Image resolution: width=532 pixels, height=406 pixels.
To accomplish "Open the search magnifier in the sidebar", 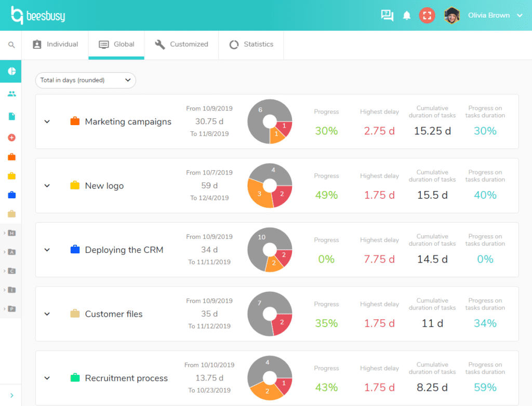I will tap(10, 45).
